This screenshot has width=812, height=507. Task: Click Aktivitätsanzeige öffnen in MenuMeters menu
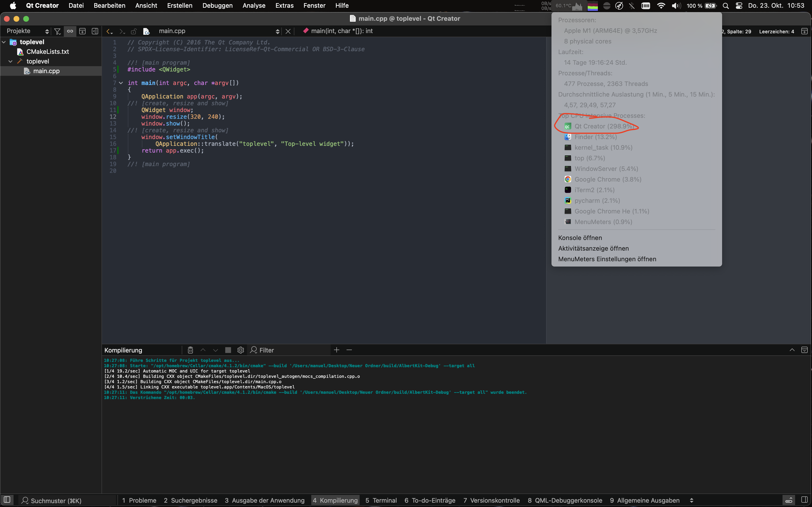(593, 248)
